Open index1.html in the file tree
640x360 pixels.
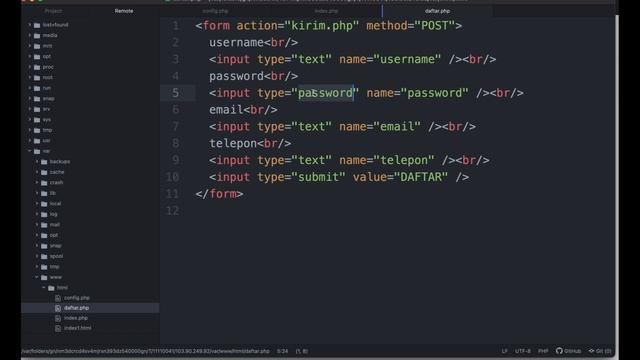[78, 329]
